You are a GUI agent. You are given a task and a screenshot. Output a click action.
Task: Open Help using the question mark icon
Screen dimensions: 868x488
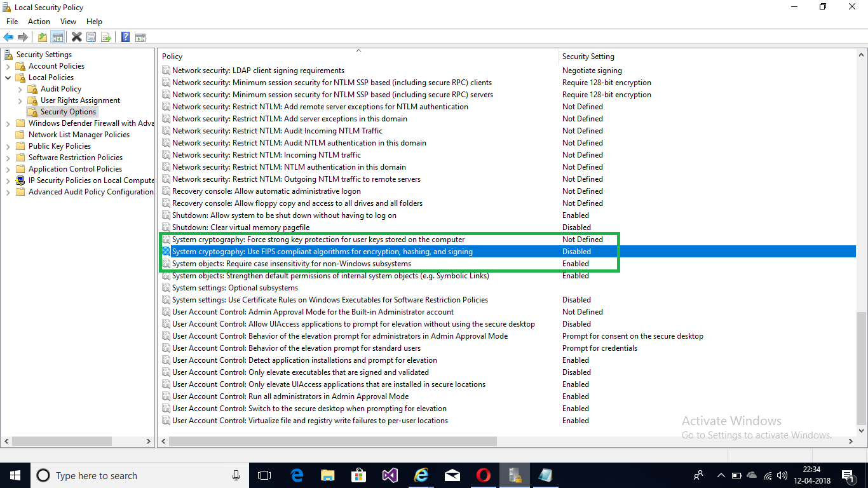click(x=125, y=36)
